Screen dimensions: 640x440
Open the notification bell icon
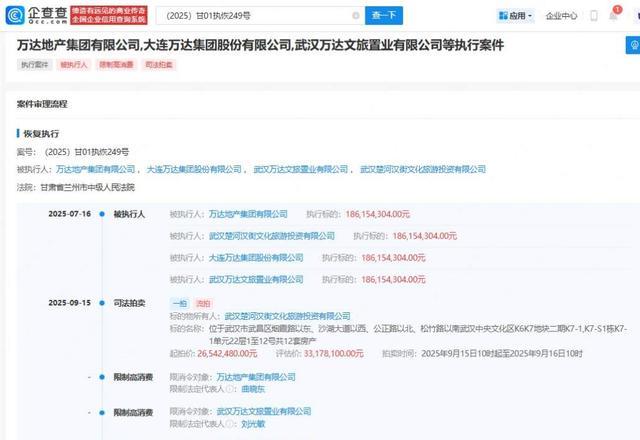[613, 16]
